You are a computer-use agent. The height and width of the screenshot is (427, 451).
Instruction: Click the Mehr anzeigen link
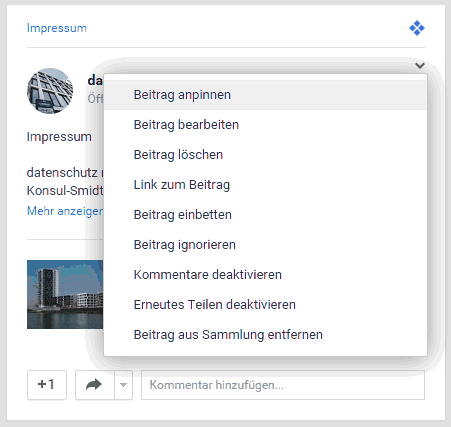65,211
